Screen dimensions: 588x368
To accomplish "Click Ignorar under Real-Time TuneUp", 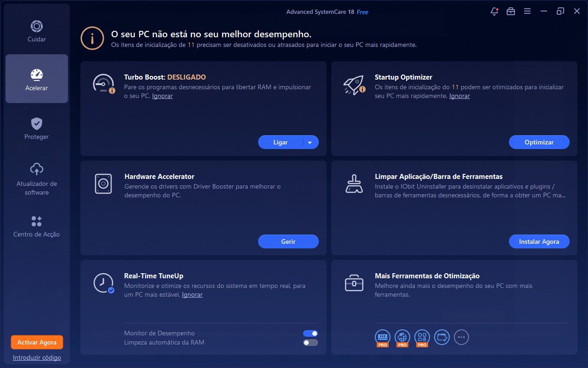I will [x=192, y=294].
